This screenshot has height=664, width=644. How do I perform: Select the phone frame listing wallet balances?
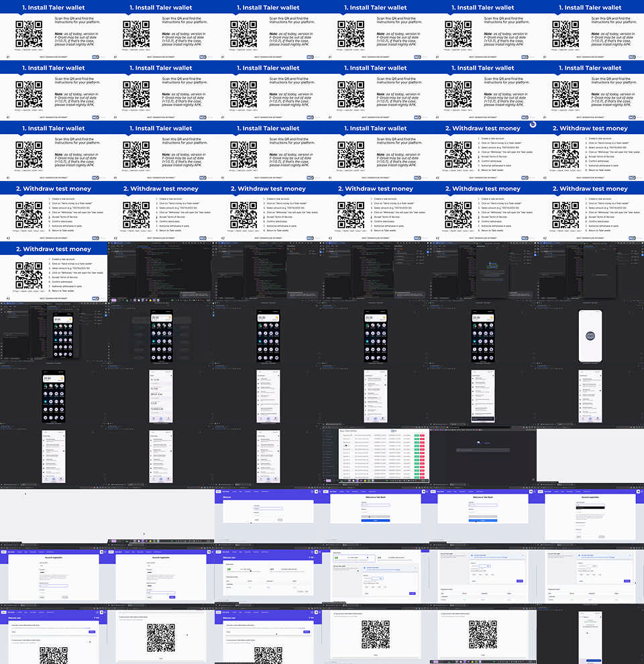coord(160,392)
